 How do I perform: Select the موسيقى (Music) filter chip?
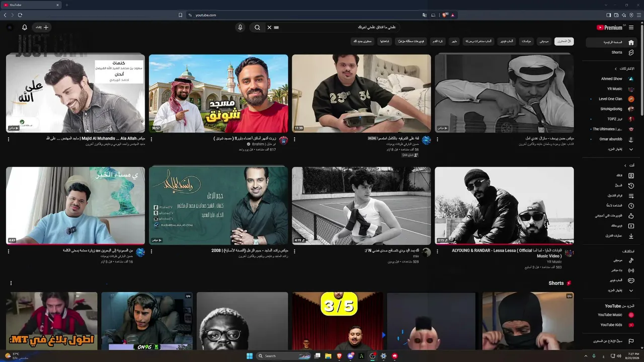point(544,41)
